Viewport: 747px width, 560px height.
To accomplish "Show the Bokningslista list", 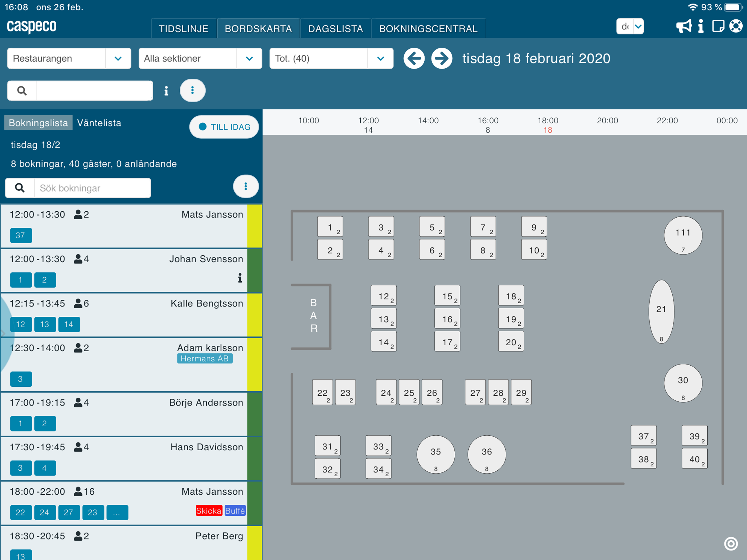I will 39,123.
